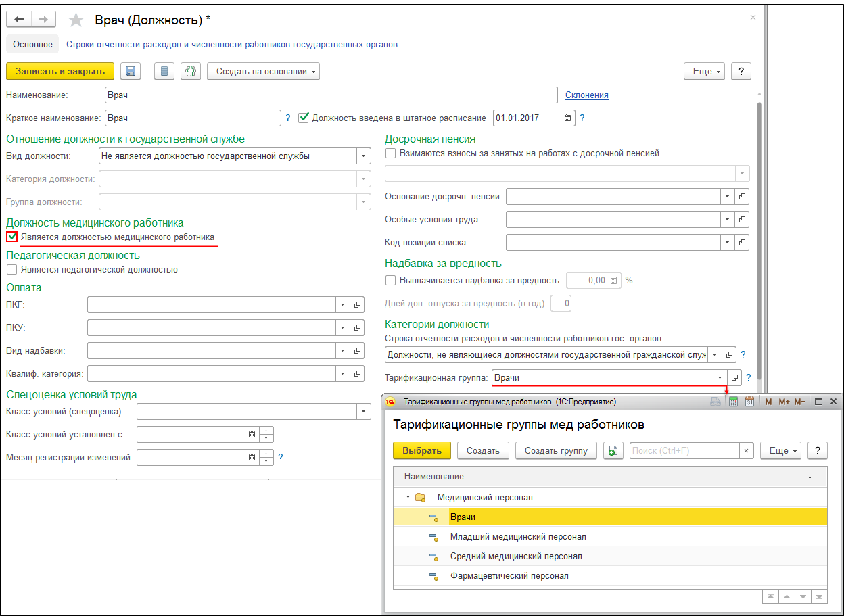Add Врач (Должность) to favorites star

pyautogui.click(x=76, y=20)
